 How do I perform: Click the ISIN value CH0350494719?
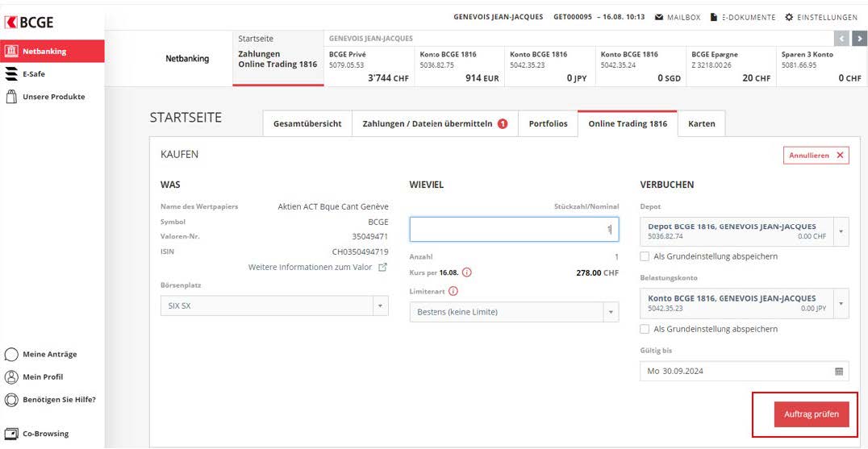[x=361, y=252]
